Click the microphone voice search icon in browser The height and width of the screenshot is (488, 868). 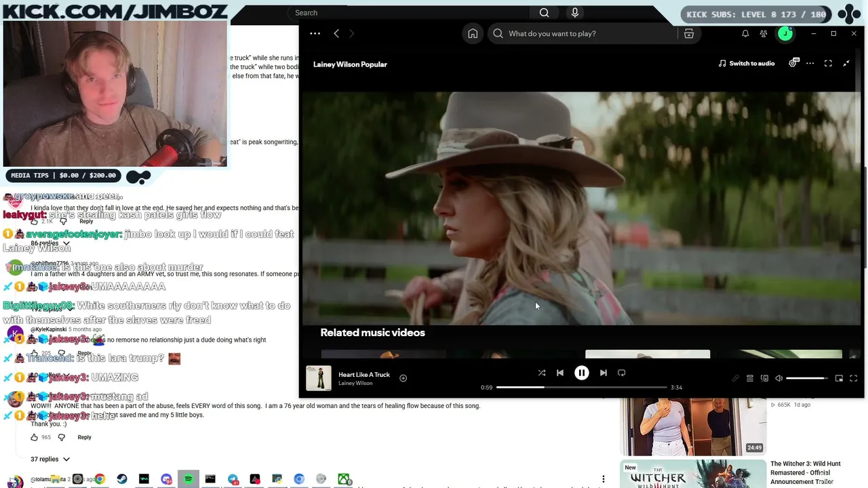[575, 12]
